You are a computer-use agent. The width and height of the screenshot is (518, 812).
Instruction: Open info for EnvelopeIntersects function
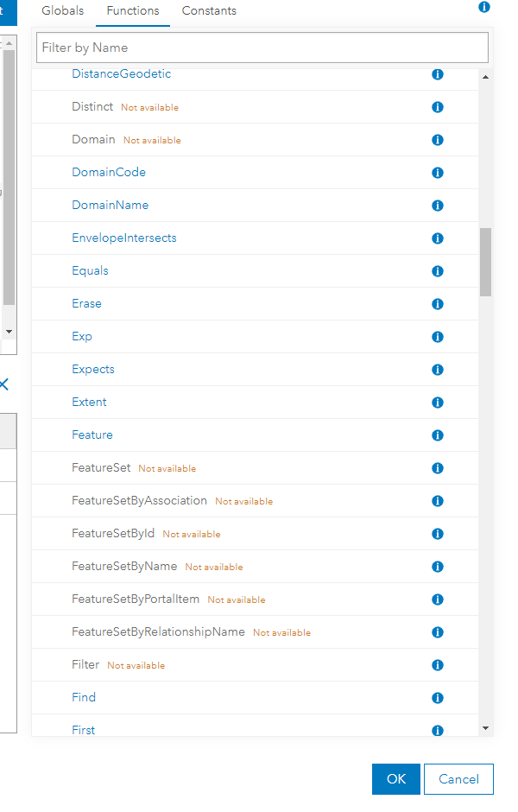pyautogui.click(x=437, y=238)
